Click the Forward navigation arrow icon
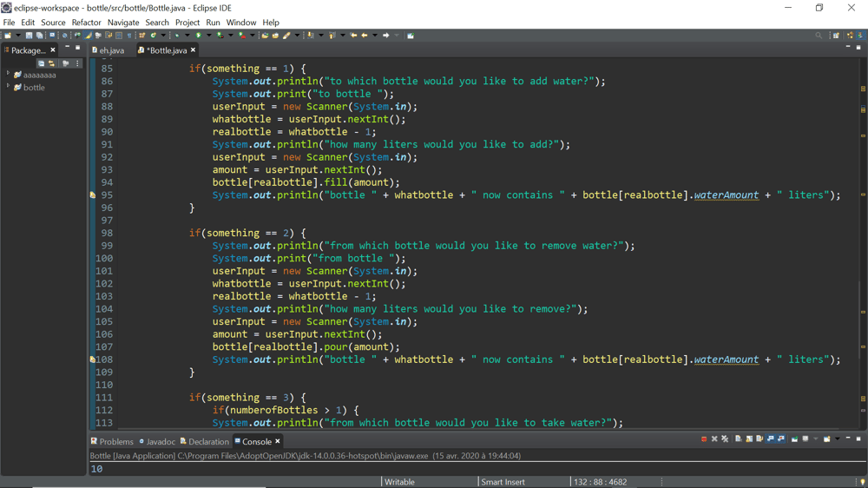 point(386,36)
